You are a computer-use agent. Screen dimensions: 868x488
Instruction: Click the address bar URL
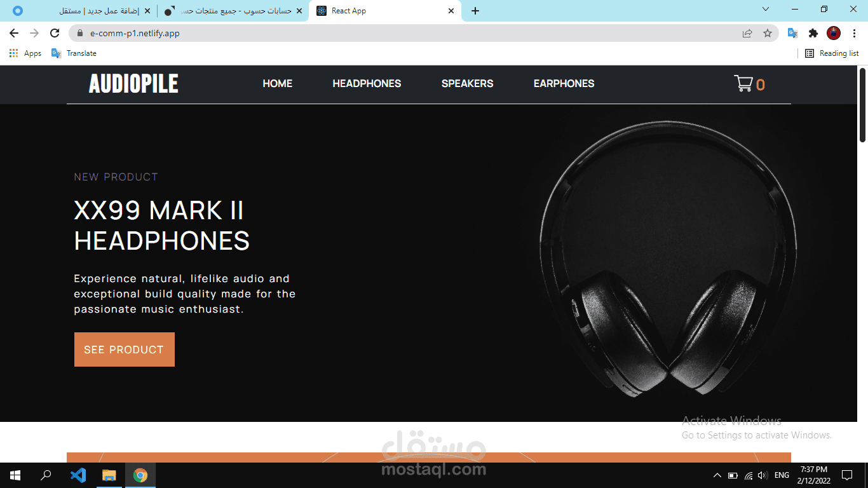coord(135,33)
